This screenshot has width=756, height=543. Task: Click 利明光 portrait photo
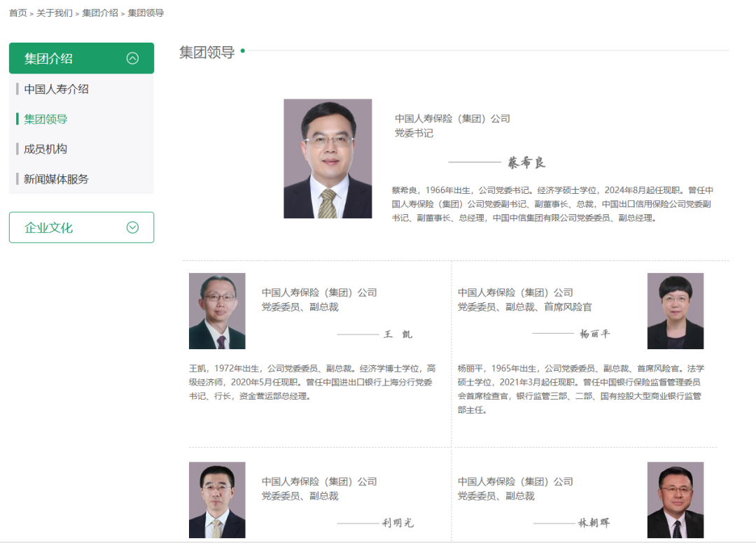[x=217, y=500]
